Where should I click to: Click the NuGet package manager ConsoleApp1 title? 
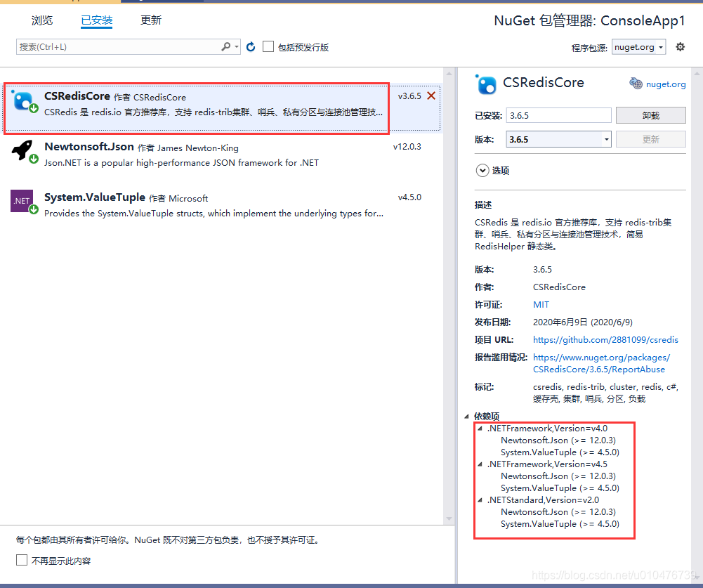589,20
